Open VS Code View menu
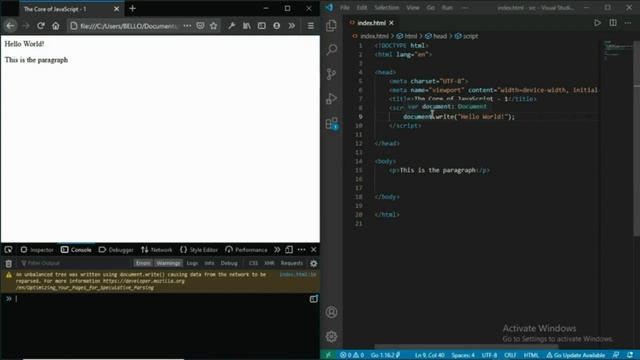 pos(413,8)
